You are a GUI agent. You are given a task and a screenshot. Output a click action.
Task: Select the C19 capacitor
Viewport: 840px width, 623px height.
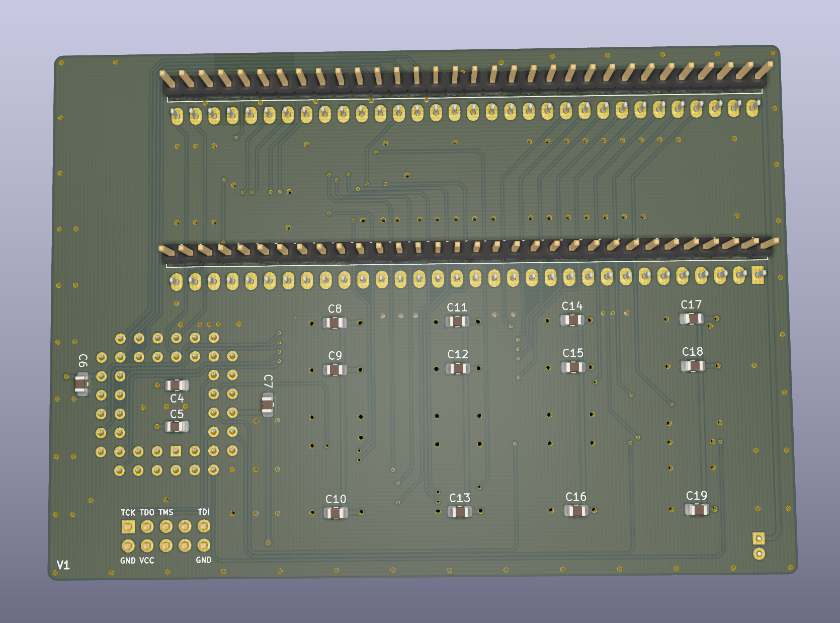click(697, 509)
